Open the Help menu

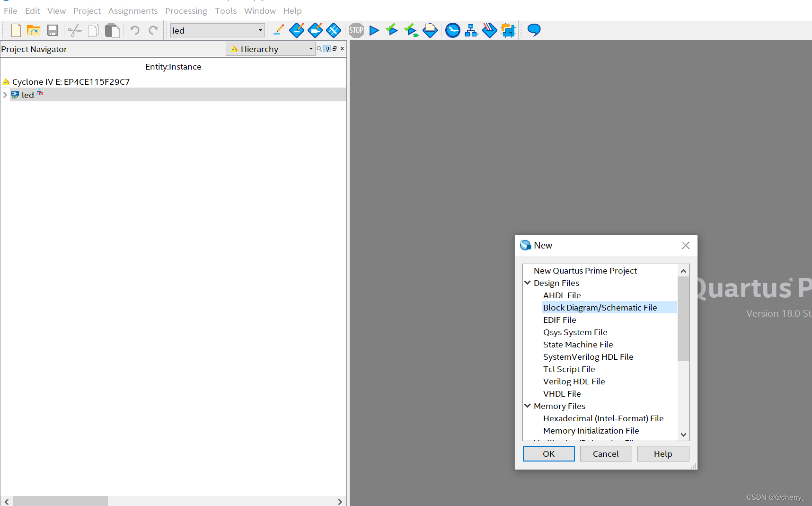(292, 11)
